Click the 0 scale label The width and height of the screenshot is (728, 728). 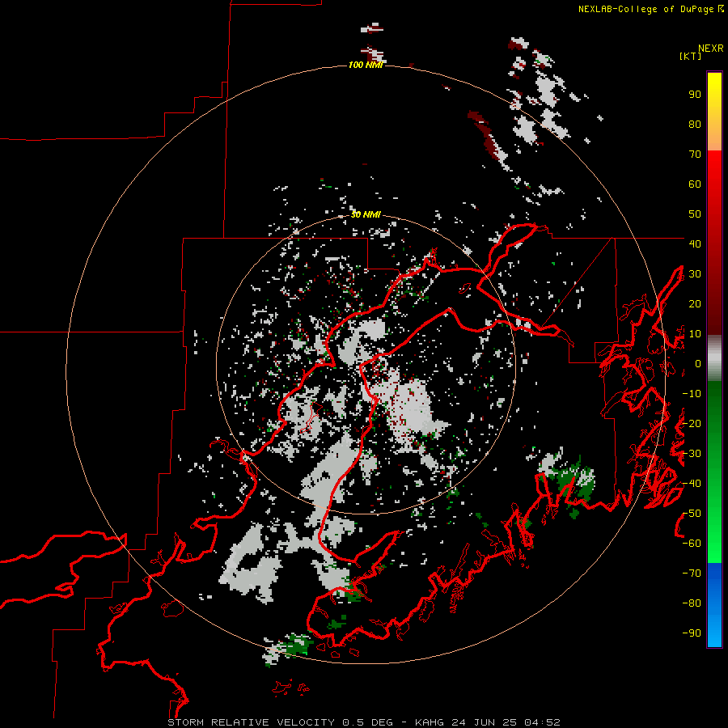pyautogui.click(x=698, y=363)
